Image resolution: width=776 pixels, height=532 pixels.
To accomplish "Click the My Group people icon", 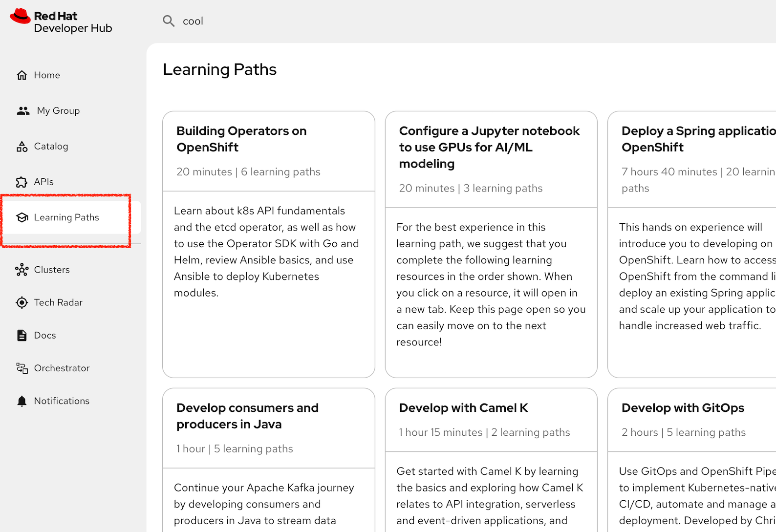I will (23, 111).
